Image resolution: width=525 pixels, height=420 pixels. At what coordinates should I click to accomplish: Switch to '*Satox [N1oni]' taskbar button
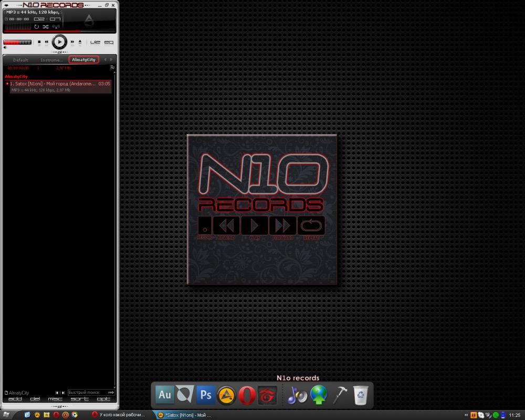[x=185, y=415]
